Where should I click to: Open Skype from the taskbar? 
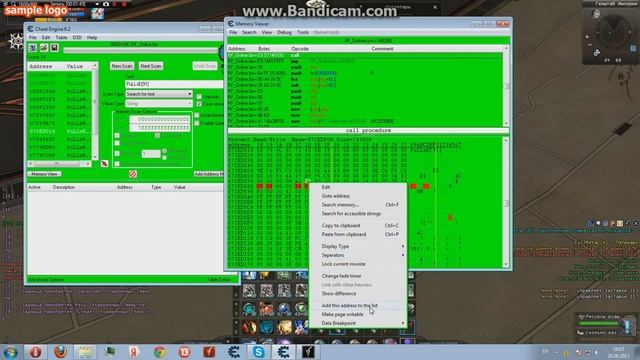point(258,352)
